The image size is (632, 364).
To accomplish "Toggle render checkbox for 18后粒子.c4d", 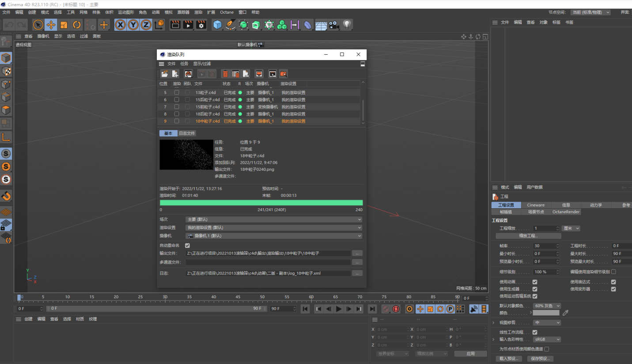I will pyautogui.click(x=177, y=114).
